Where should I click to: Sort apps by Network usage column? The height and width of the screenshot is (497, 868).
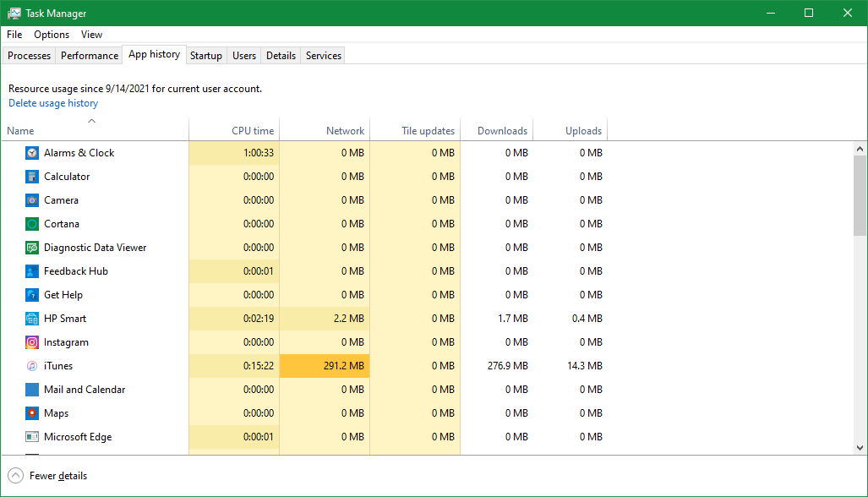pos(347,130)
